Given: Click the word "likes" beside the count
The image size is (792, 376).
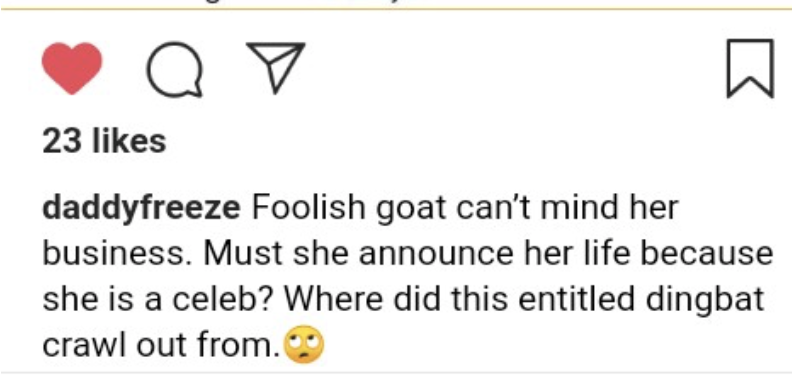Looking at the screenshot, I should pyautogui.click(x=129, y=141).
